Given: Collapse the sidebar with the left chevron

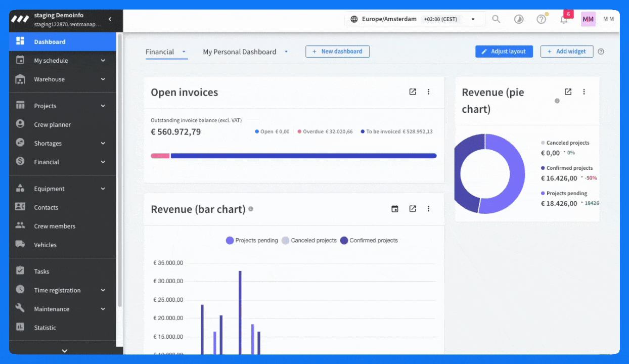Looking at the screenshot, I should pos(110,19).
